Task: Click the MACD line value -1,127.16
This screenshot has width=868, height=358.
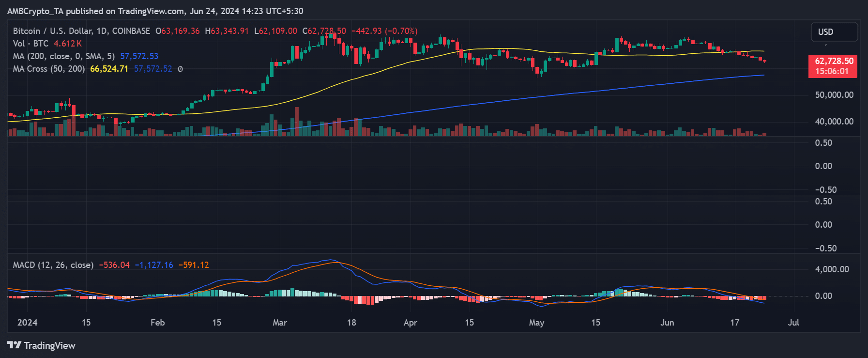Action: coord(154,265)
